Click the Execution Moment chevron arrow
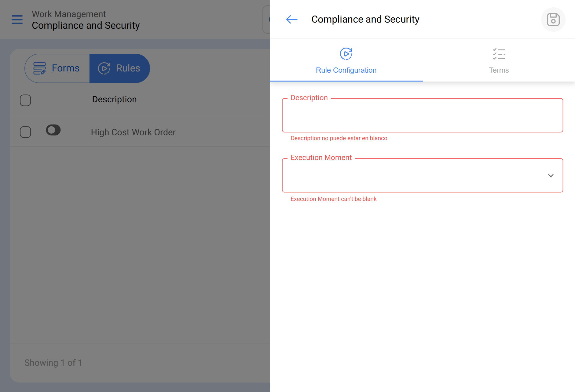The width and height of the screenshot is (575, 392). tap(551, 176)
